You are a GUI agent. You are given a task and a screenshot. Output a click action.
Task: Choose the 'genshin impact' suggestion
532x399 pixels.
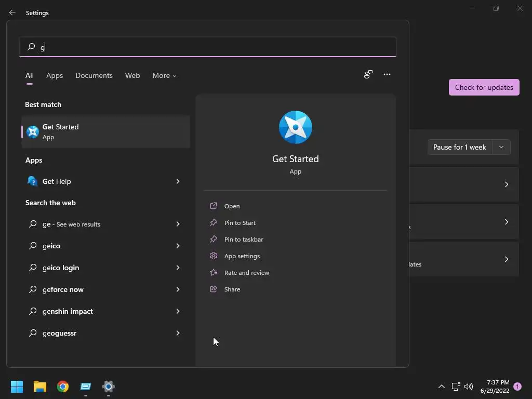[106, 311]
